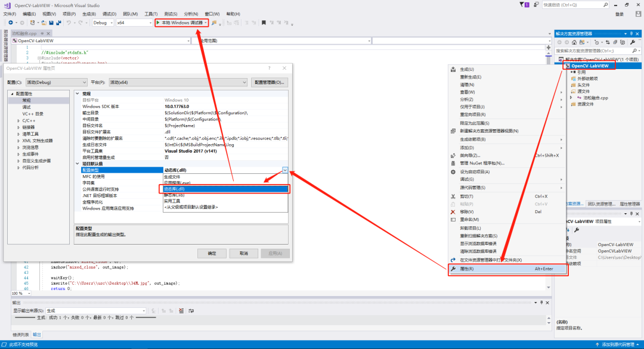Image resolution: width=644 pixels, height=349 pixels.
Task: Click the Save All icon in the toolbar
Action: (x=59, y=23)
